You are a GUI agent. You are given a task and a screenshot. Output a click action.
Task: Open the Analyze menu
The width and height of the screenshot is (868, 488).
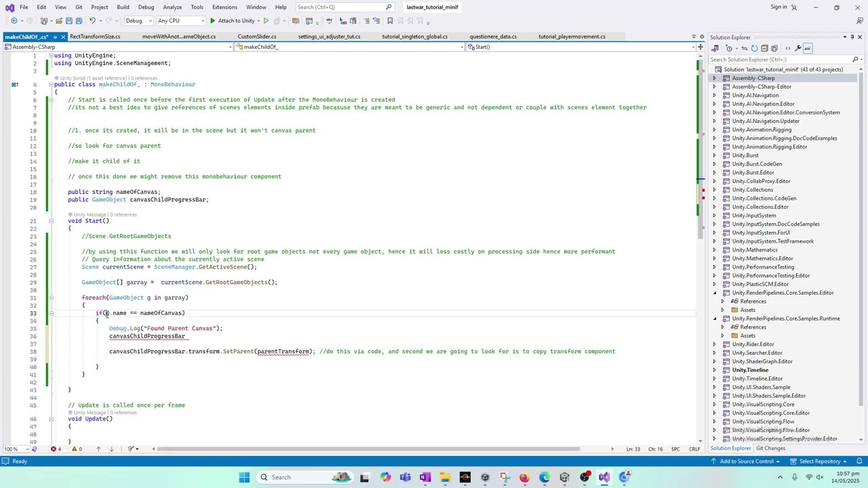point(172,7)
